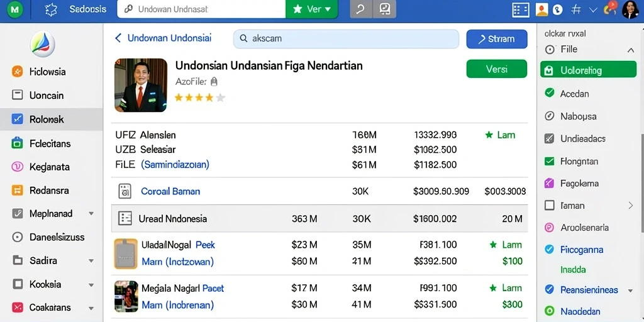Viewport: 644px width, 322px height.
Task: Collapse the Fille section chevron
Action: pyautogui.click(x=630, y=50)
